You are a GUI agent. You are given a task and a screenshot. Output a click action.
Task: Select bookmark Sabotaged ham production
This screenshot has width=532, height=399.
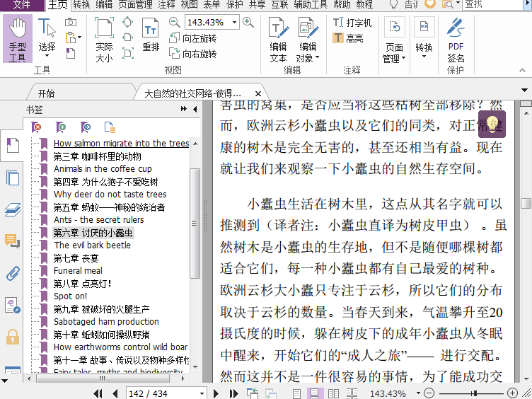click(106, 322)
